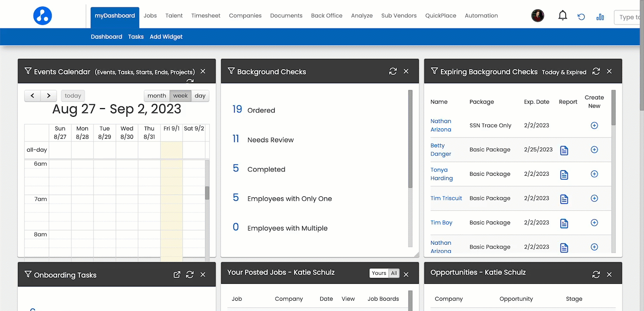Open the Timesheet menu
The image size is (644, 311).
point(206,16)
